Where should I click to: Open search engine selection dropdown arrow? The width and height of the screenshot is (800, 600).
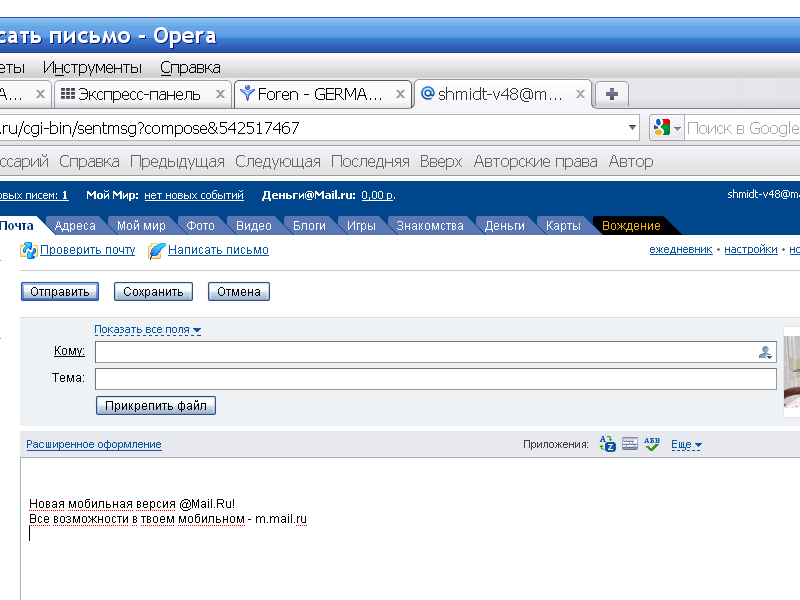677,129
